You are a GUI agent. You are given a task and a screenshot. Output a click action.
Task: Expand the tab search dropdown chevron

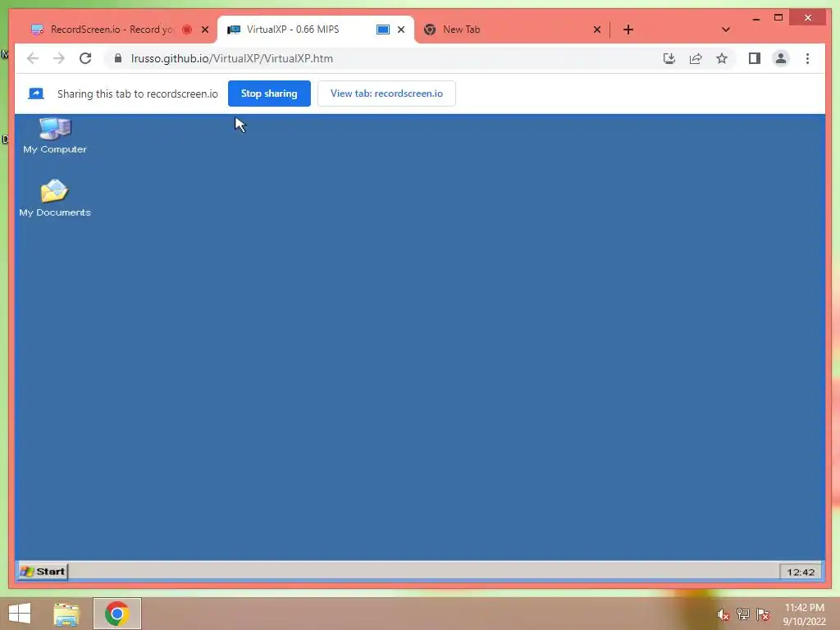pos(726,30)
